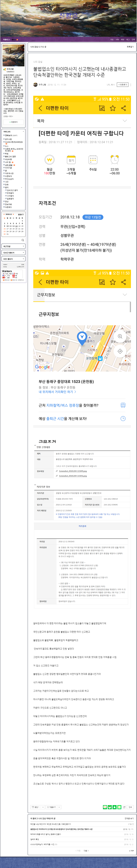Select the 나의 잡설 category

[8, 165]
